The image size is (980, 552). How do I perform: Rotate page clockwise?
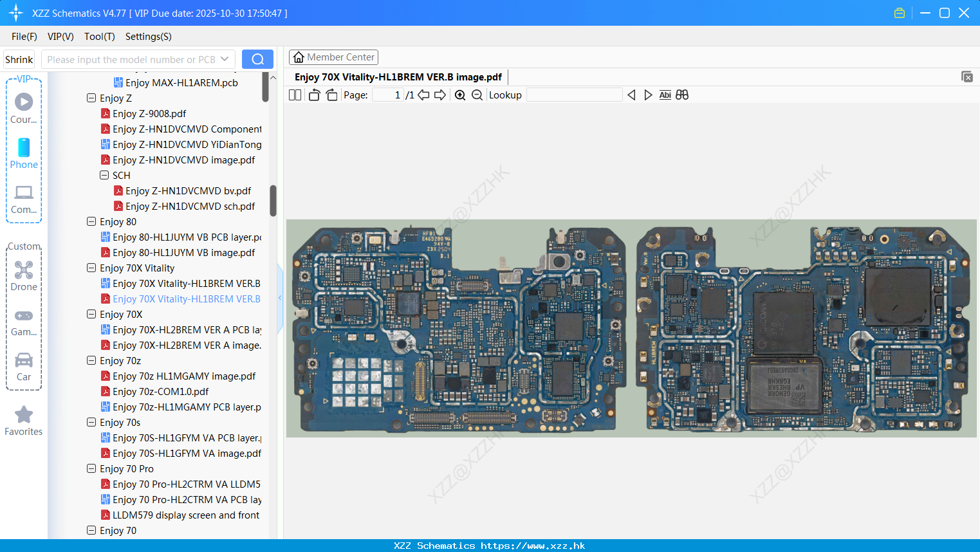pos(331,95)
